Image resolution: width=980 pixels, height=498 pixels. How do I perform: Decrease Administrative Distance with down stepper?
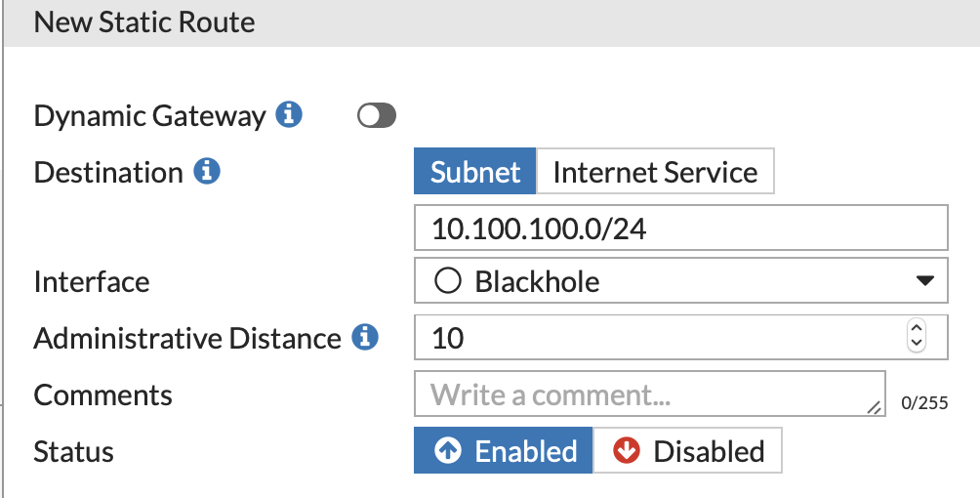point(916,345)
